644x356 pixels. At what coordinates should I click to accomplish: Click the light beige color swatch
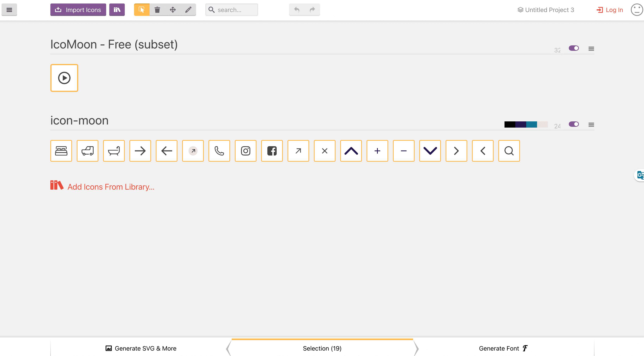click(x=542, y=124)
